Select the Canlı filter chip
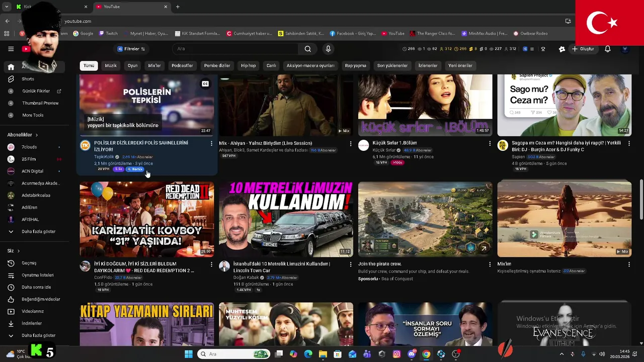The image size is (644, 362). tap(271, 65)
